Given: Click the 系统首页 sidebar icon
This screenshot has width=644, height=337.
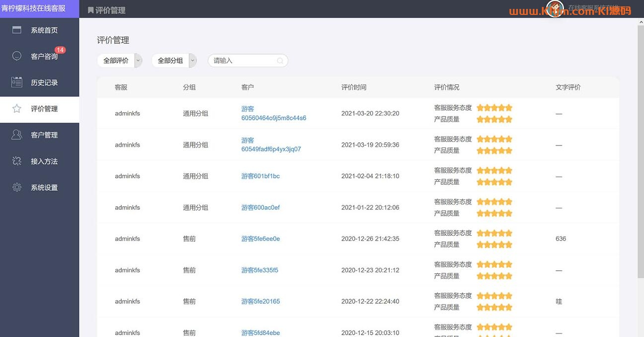Looking at the screenshot, I should point(17,30).
